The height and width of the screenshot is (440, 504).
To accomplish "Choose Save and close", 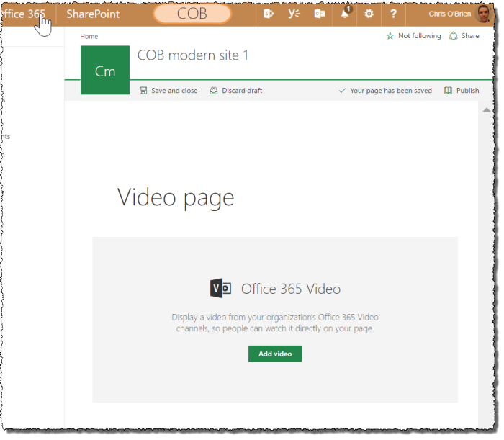I will click(174, 91).
